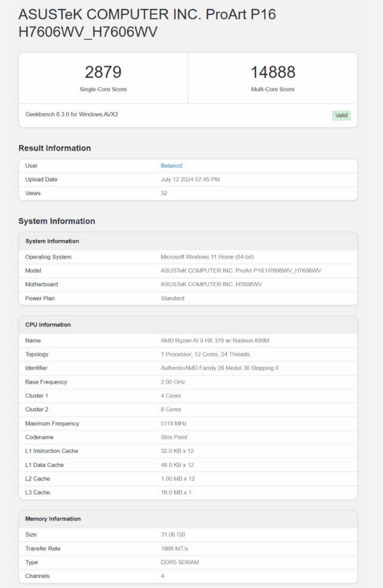The height and width of the screenshot is (588, 383).
Task: Click the Maximum Frequency 5119 MHz value
Action: (174, 423)
